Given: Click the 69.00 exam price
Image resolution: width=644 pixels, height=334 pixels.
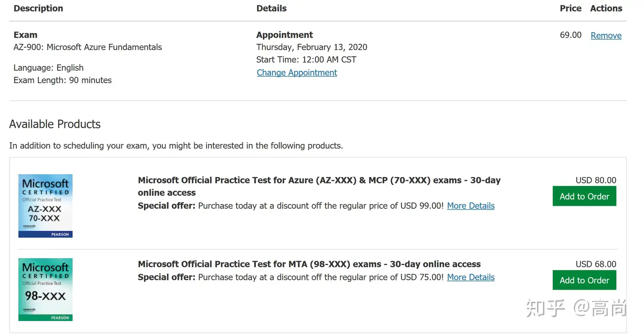Looking at the screenshot, I should point(571,35).
